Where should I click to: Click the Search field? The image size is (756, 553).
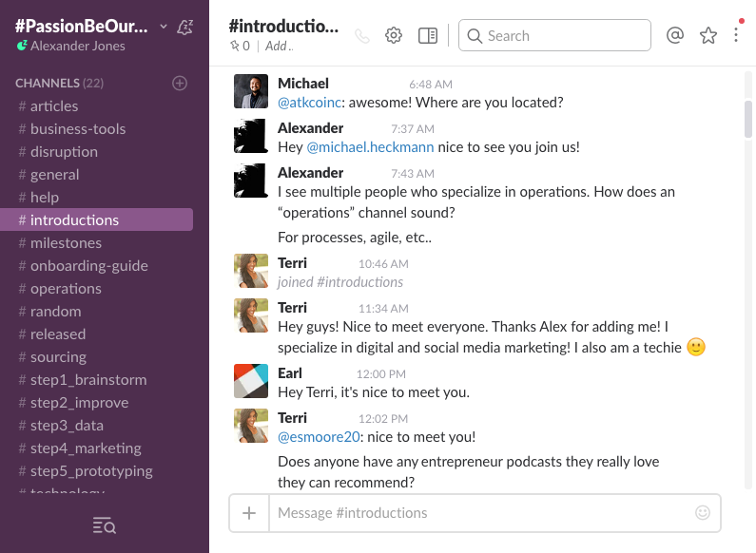pos(555,36)
